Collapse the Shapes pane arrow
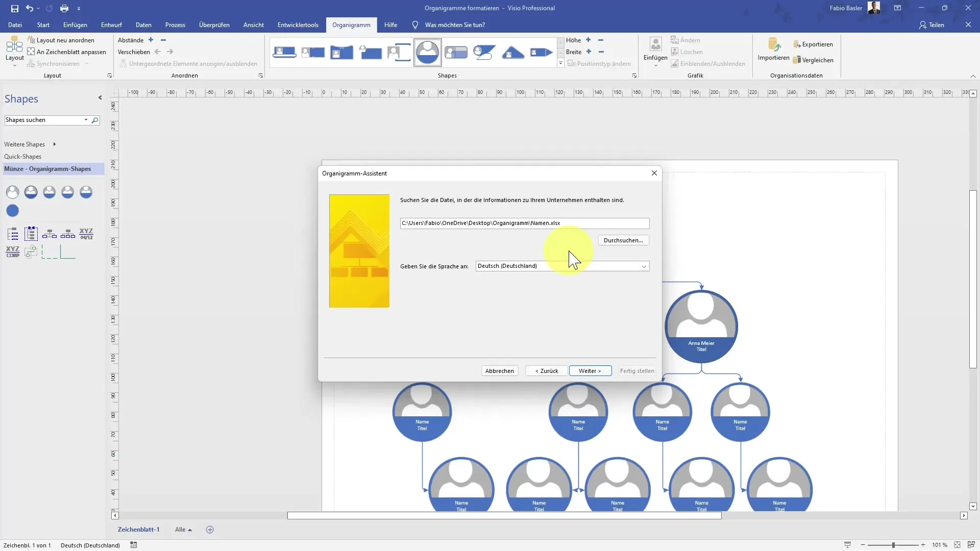The width and height of the screenshot is (980, 551). coord(100,97)
